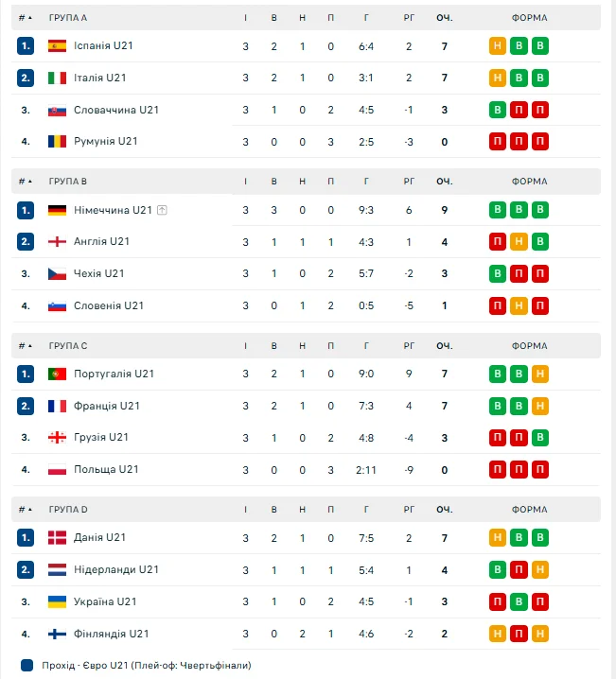
Task: Sort Група D by rank arrow
Action: [29, 510]
